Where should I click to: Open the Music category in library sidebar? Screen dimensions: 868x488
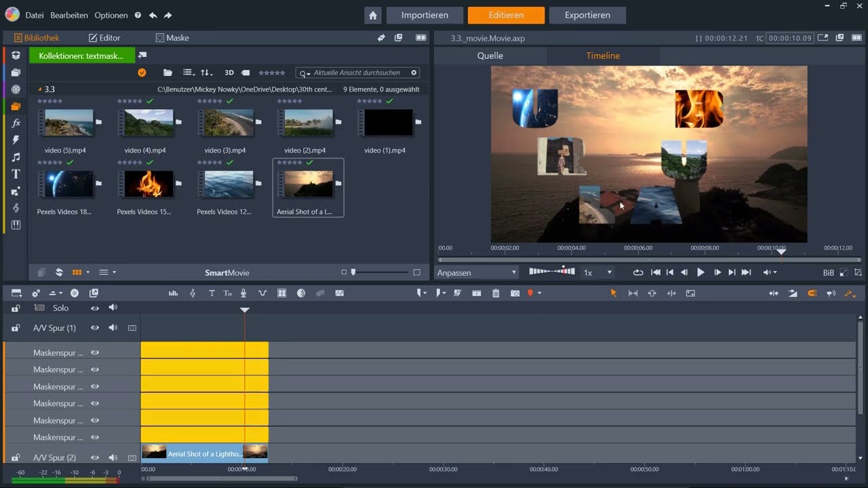[16, 157]
